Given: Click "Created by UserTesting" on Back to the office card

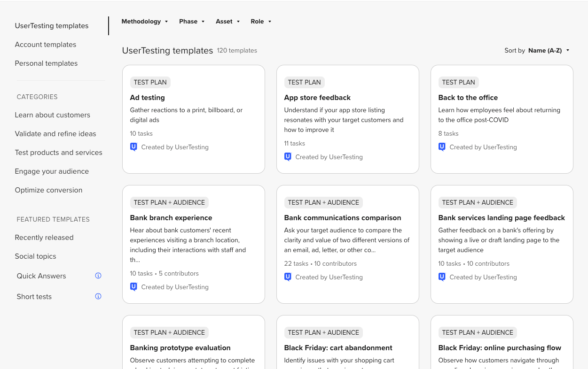Looking at the screenshot, I should pos(483,147).
